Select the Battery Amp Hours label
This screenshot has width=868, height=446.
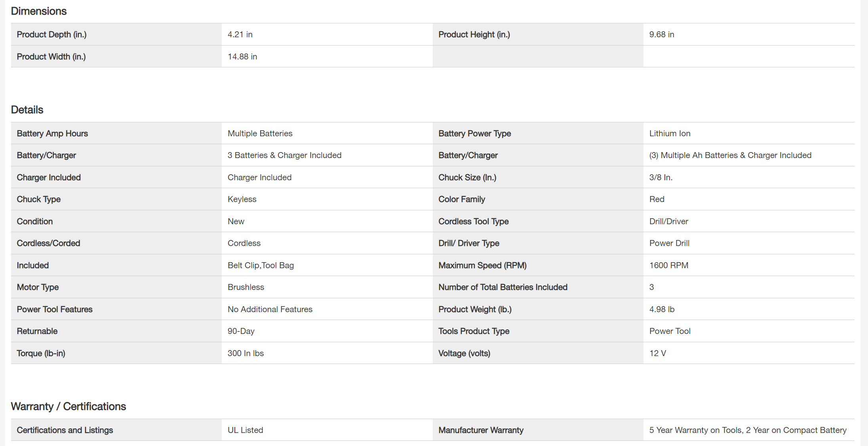tap(52, 133)
